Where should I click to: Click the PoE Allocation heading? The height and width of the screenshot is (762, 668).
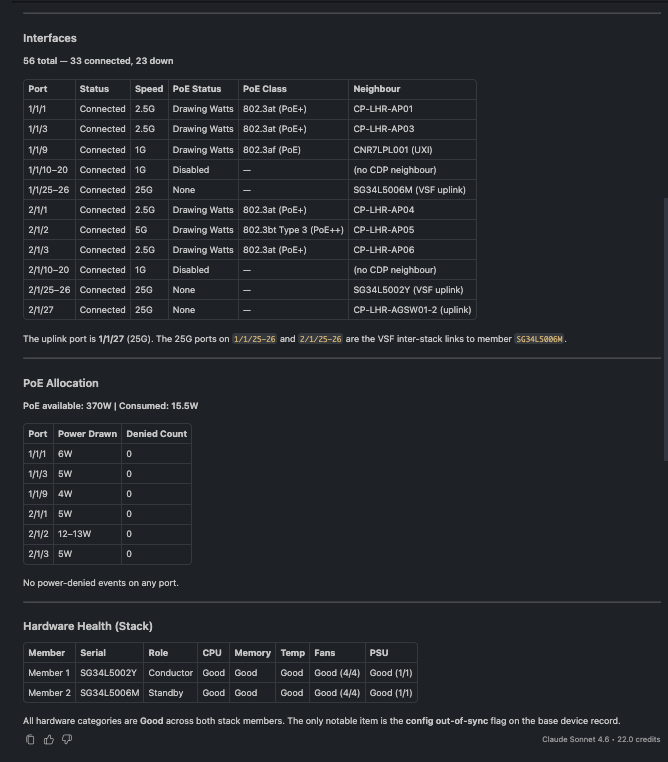[61, 383]
